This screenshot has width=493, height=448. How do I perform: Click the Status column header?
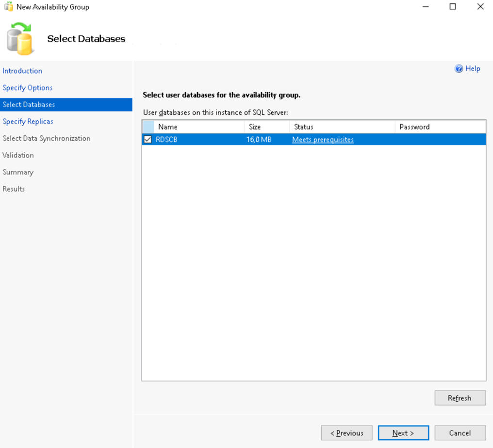point(342,127)
